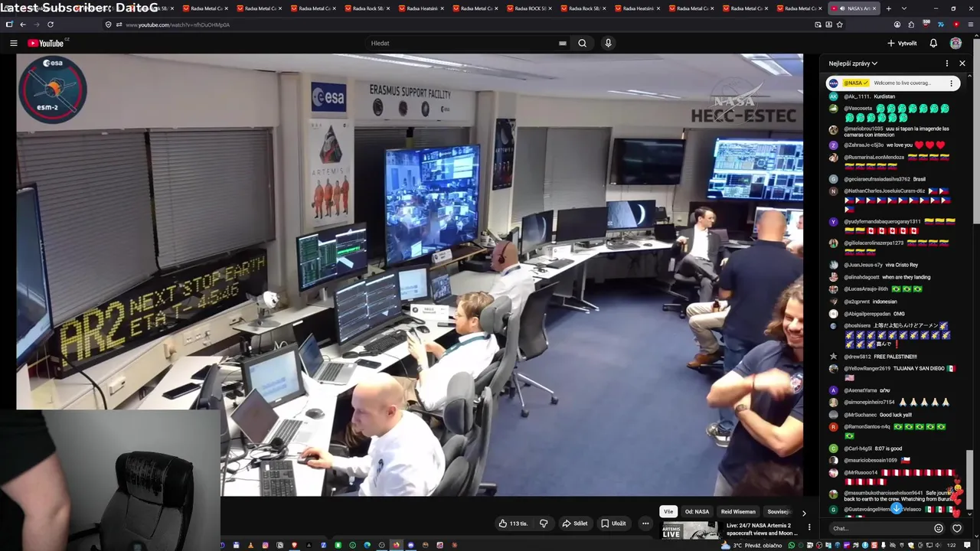Open the Artemis Live video thumbnail

click(690, 530)
